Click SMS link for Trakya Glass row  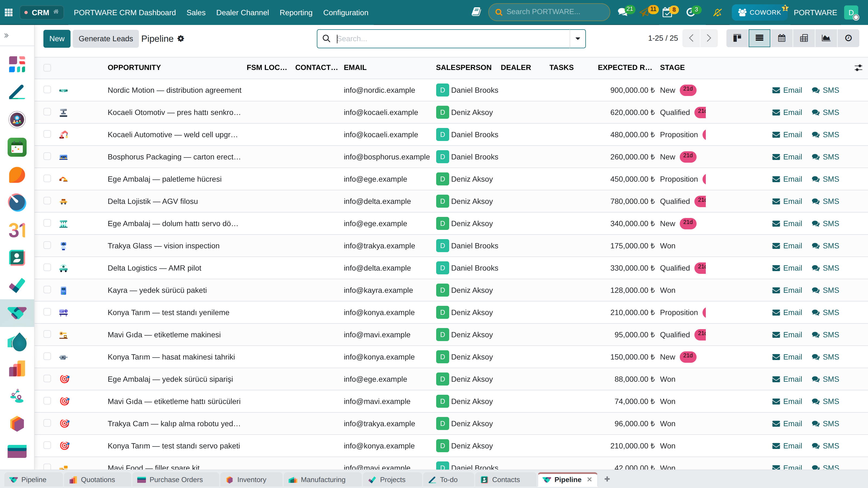[x=825, y=246]
